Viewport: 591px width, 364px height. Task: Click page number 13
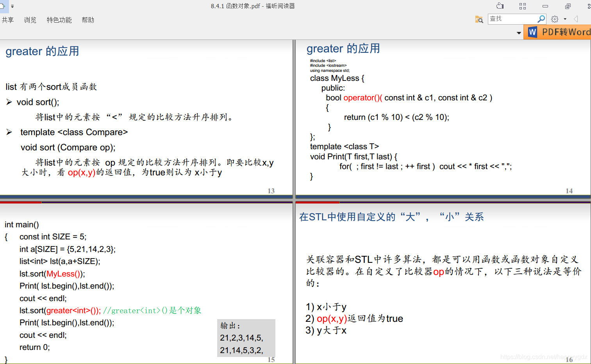pyautogui.click(x=271, y=191)
